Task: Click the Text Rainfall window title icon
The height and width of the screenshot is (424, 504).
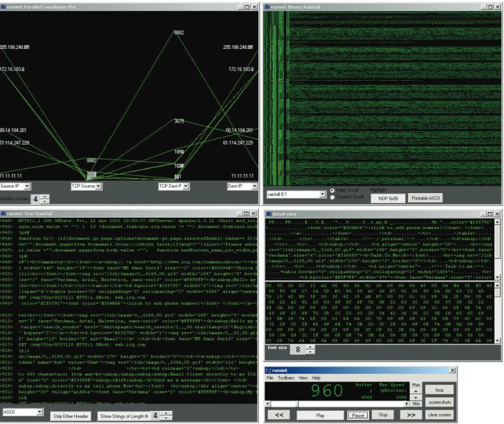Action: [3, 213]
